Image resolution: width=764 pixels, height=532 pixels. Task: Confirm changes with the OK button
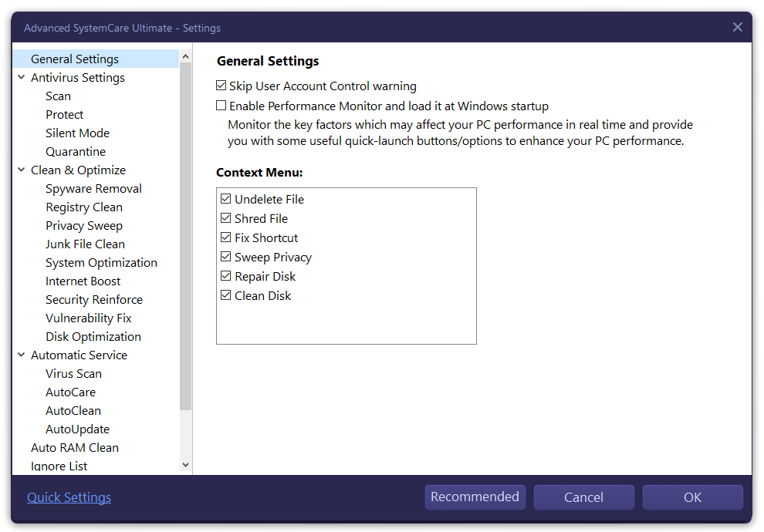[692, 497]
